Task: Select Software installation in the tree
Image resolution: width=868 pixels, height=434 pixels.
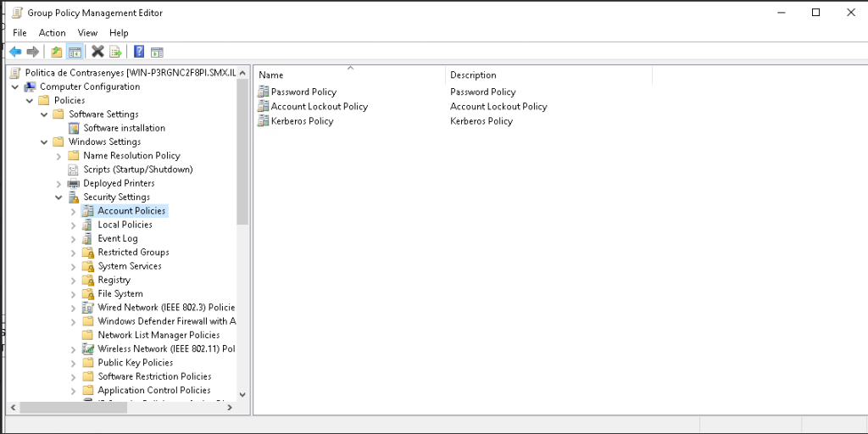Action: click(x=124, y=128)
